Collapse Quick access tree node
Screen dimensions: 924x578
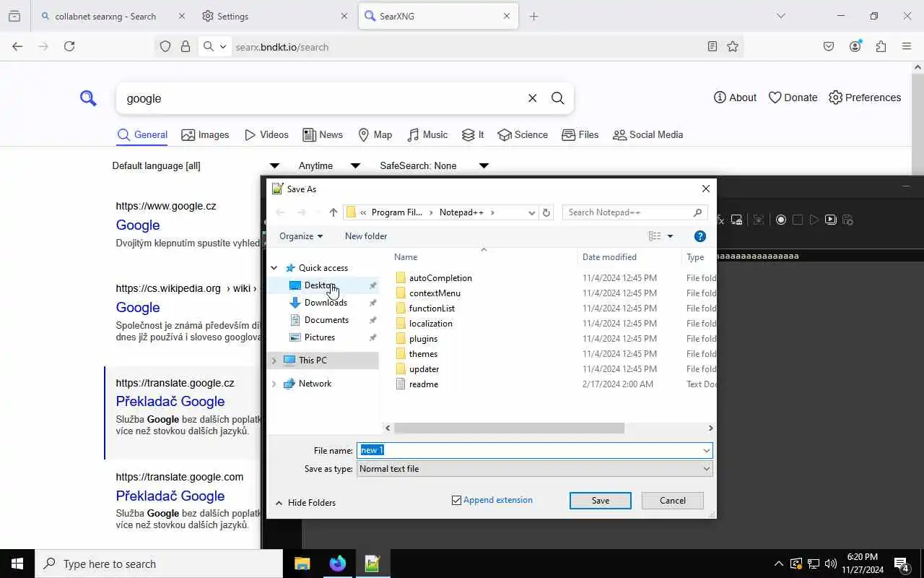[x=274, y=268]
